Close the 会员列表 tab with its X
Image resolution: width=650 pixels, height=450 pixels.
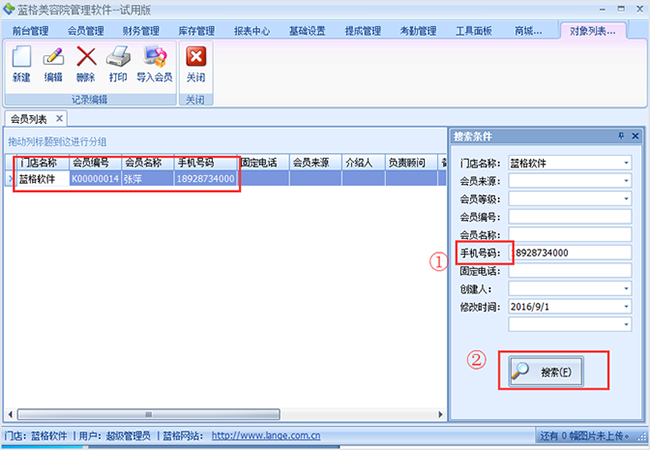point(59,119)
